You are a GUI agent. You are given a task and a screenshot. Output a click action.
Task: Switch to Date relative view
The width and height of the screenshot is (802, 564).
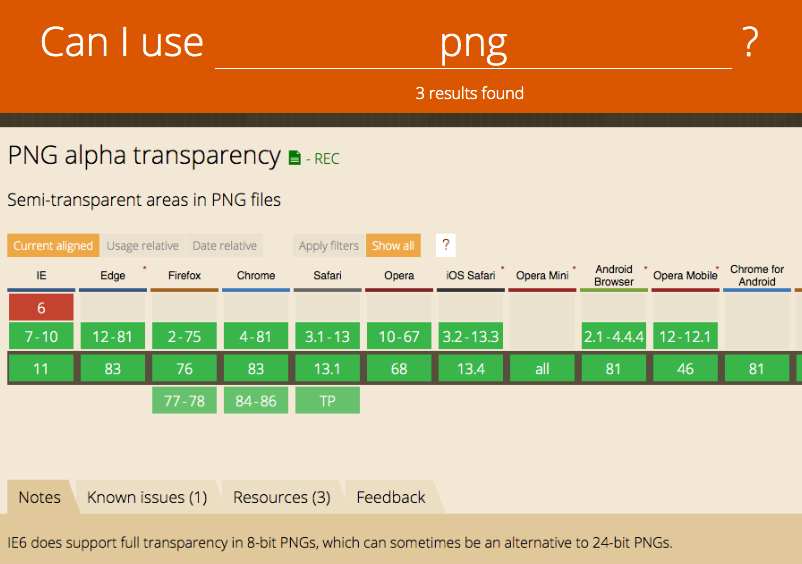[225, 245]
